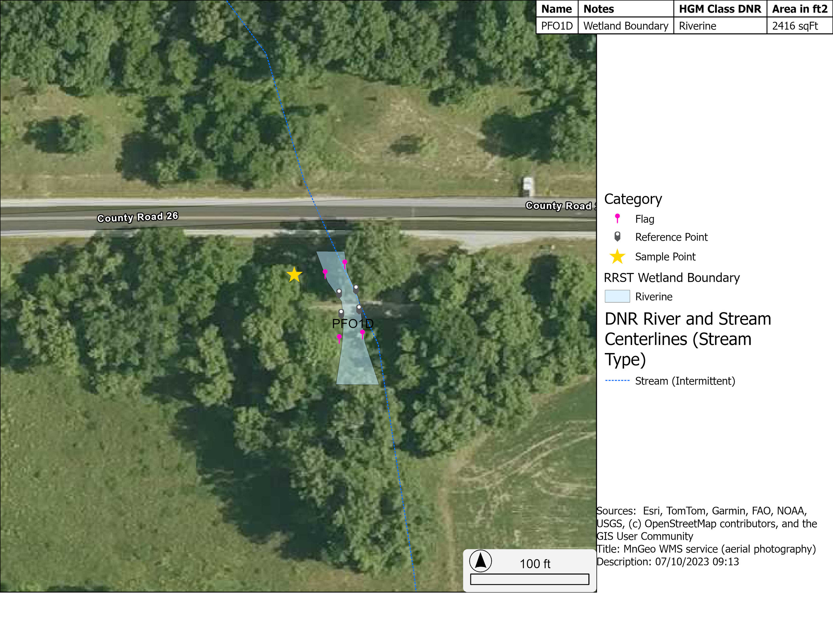The height and width of the screenshot is (644, 833).
Task: Click the 100 ft scale bar
Action: click(x=529, y=579)
